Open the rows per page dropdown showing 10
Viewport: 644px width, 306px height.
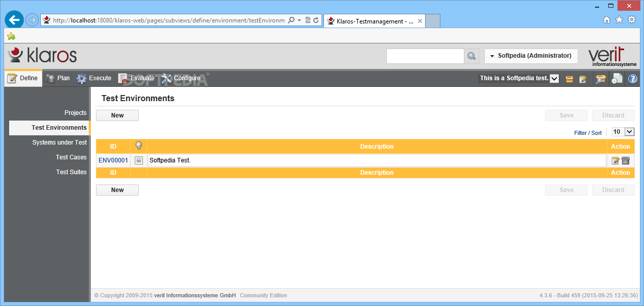click(x=623, y=132)
